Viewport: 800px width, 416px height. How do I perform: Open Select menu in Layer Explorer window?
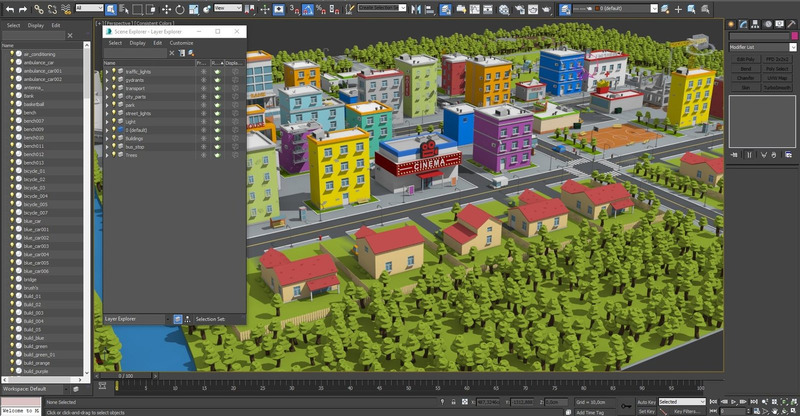pyautogui.click(x=115, y=43)
